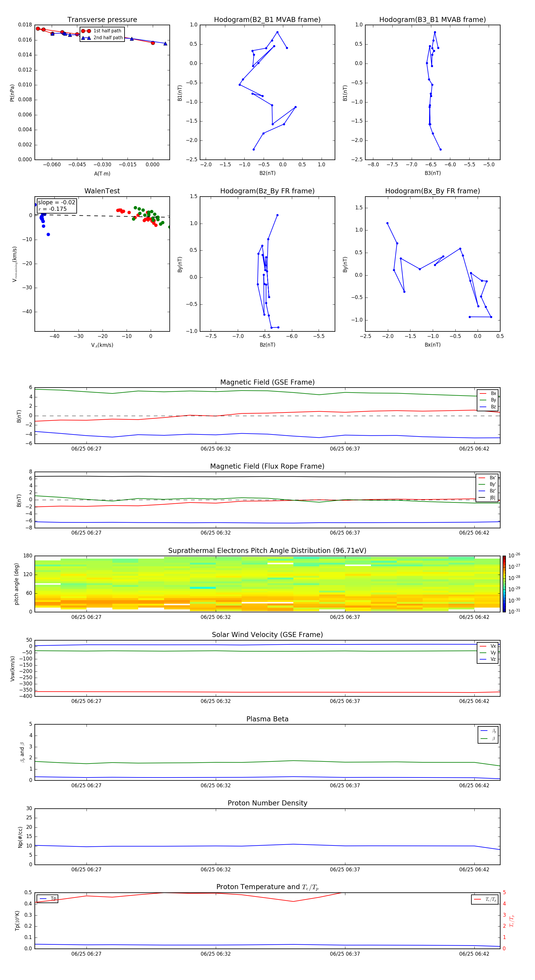
Task: Click the '1st half path' legend entry
Action: coord(102,31)
